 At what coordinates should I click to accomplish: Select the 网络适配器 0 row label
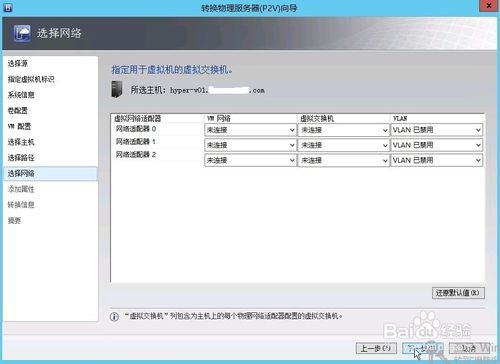click(136, 129)
